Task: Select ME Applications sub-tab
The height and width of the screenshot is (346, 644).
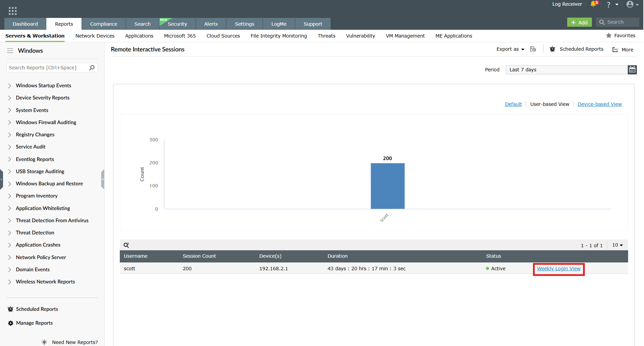Action: pyautogui.click(x=453, y=36)
